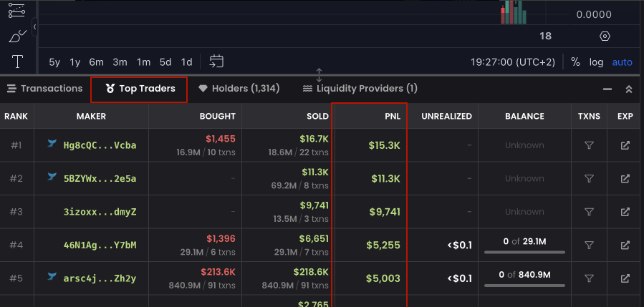Screen dimensions: 644x307
Task: Select the Brush drawing tool
Action: pos(17,36)
